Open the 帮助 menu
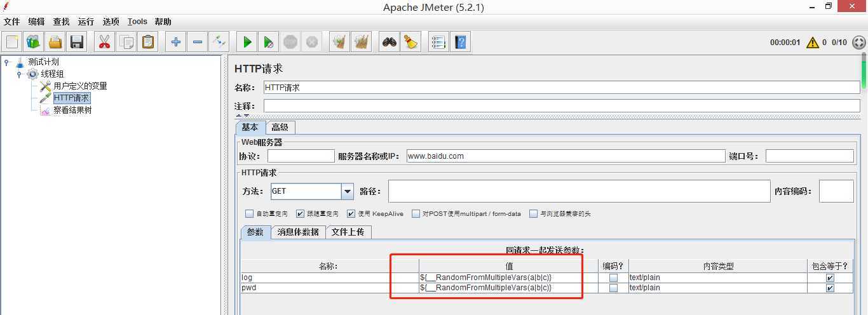The image size is (868, 315). click(x=163, y=22)
